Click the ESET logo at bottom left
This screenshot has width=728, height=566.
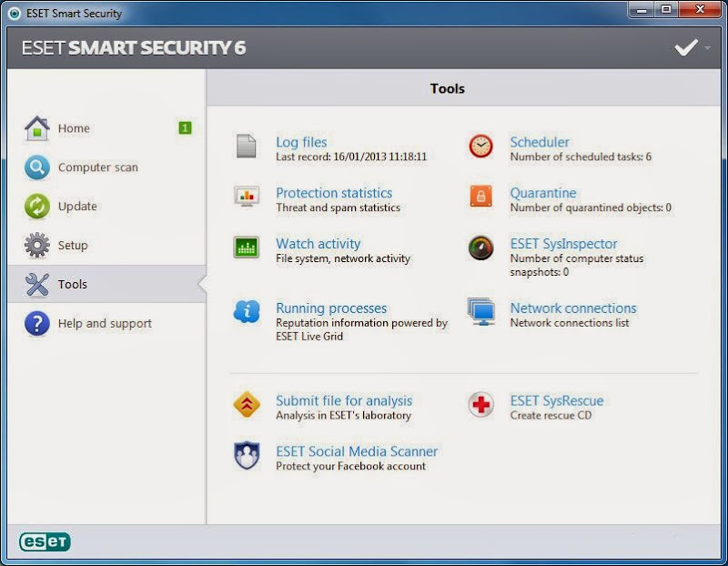45,541
